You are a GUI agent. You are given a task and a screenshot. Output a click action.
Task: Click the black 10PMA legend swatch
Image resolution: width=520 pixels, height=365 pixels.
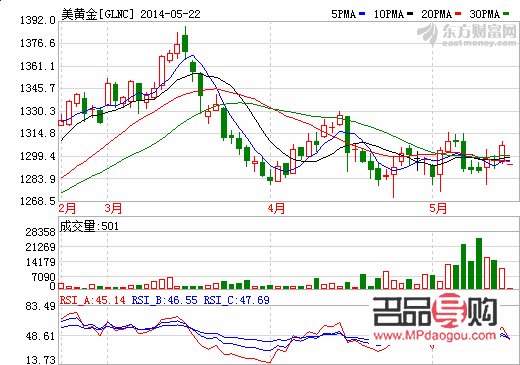coord(410,14)
